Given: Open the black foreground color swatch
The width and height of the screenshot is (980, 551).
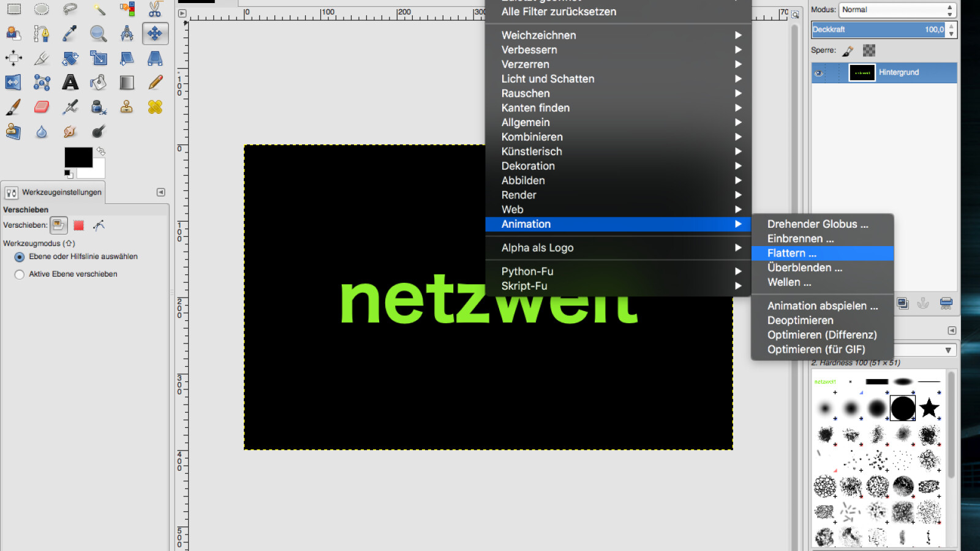Looking at the screenshot, I should coord(78,157).
